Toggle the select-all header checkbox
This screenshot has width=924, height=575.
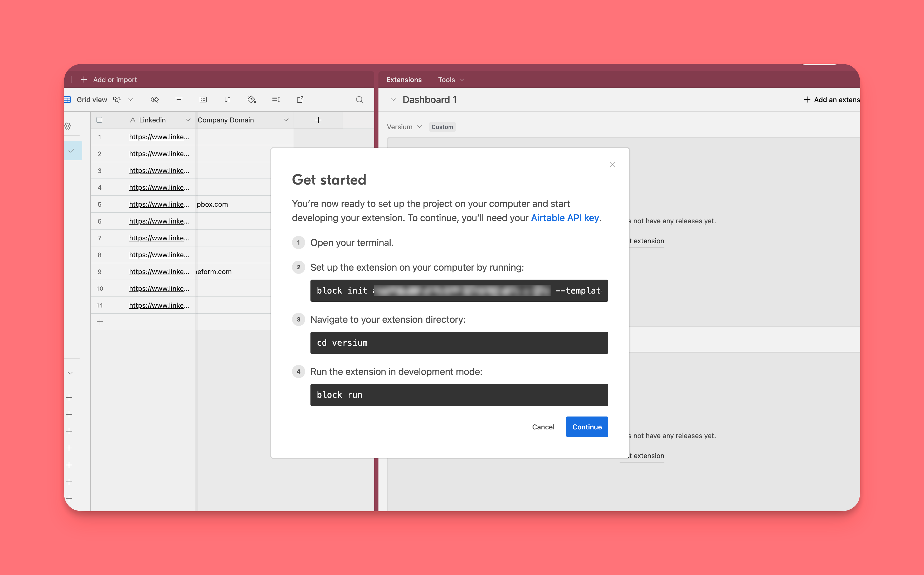tap(99, 120)
